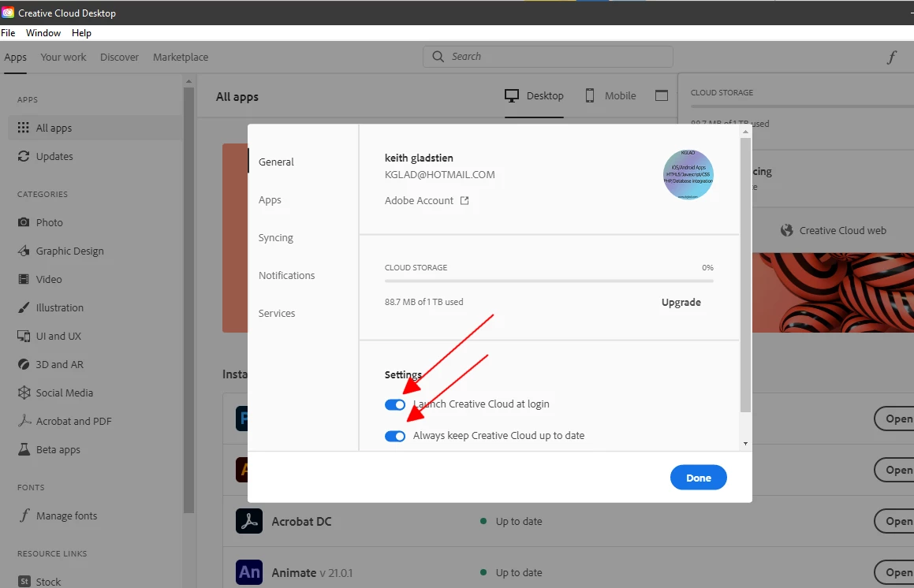Open the Window menu
Screen dimensions: 914x588
pyautogui.click(x=43, y=32)
